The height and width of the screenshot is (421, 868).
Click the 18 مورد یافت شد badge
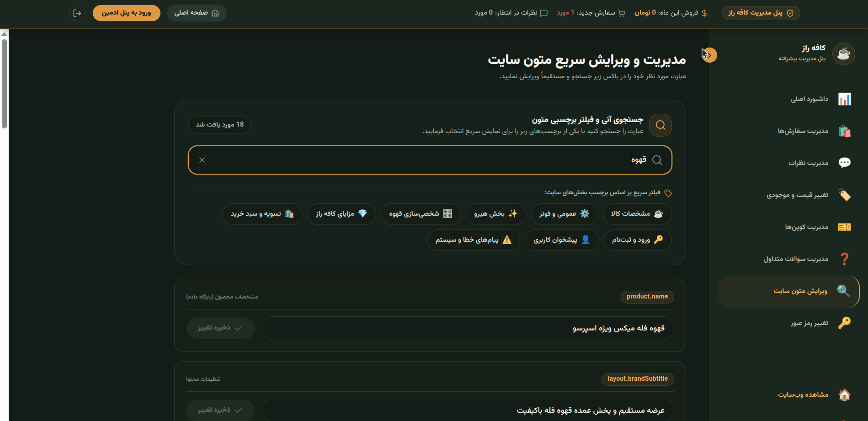pos(219,125)
